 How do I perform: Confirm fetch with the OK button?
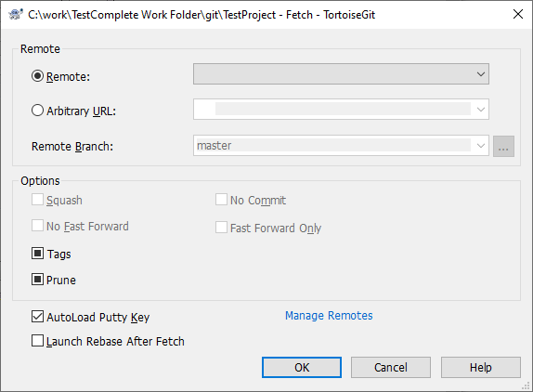click(302, 367)
